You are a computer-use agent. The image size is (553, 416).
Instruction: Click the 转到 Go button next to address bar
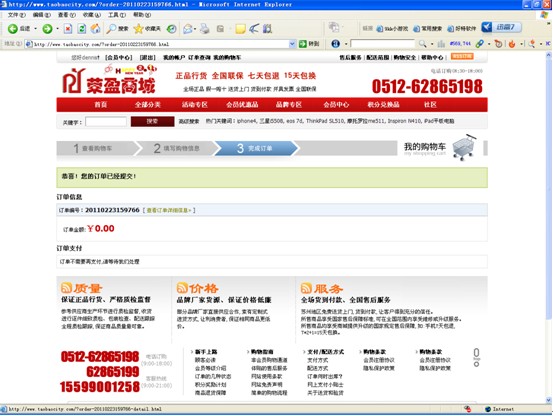click(x=309, y=44)
